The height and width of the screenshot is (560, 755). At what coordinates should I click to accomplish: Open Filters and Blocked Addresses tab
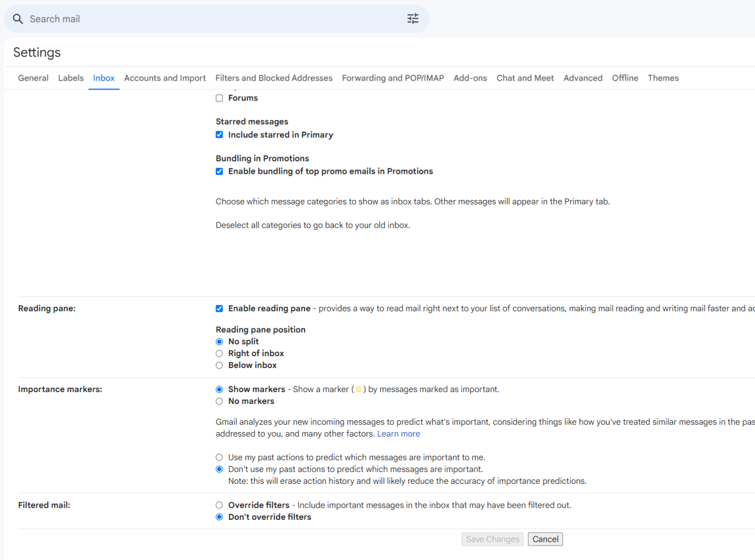(x=274, y=78)
